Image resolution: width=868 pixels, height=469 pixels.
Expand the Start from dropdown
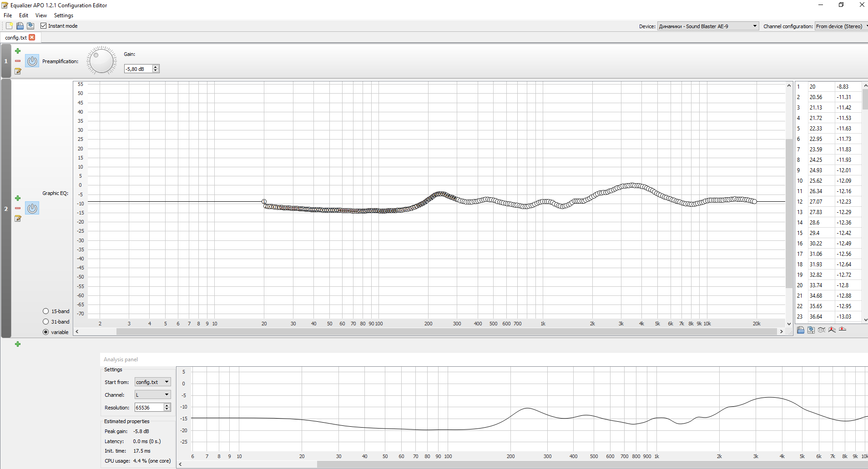point(152,382)
